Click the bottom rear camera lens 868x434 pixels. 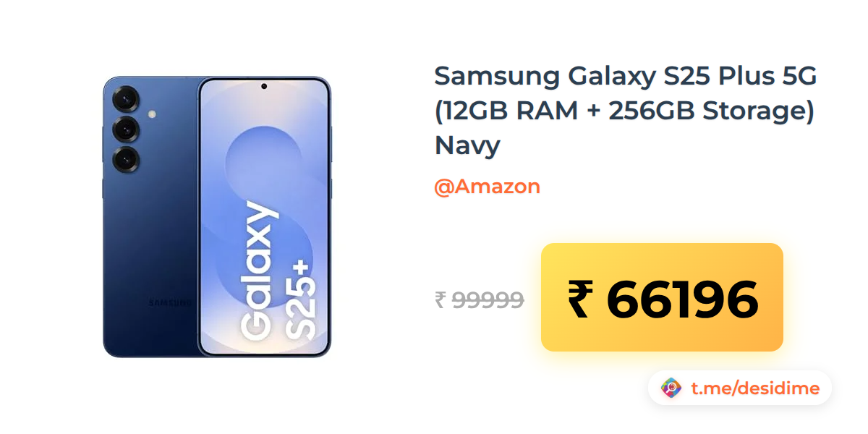[127, 159]
